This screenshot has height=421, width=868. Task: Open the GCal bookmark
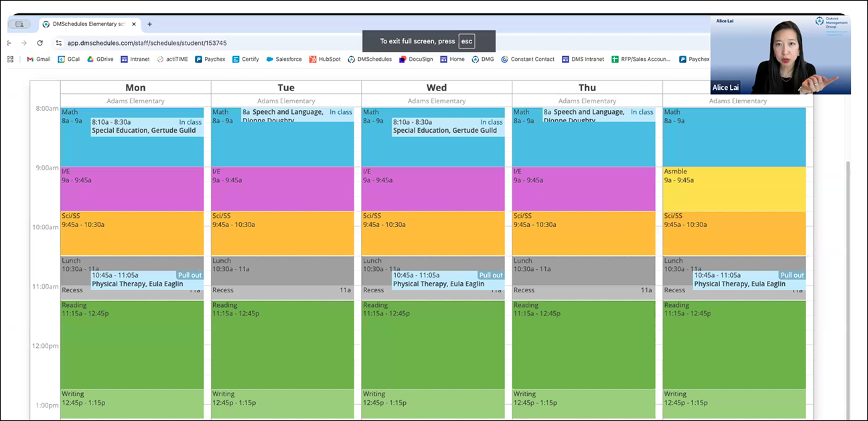point(68,59)
